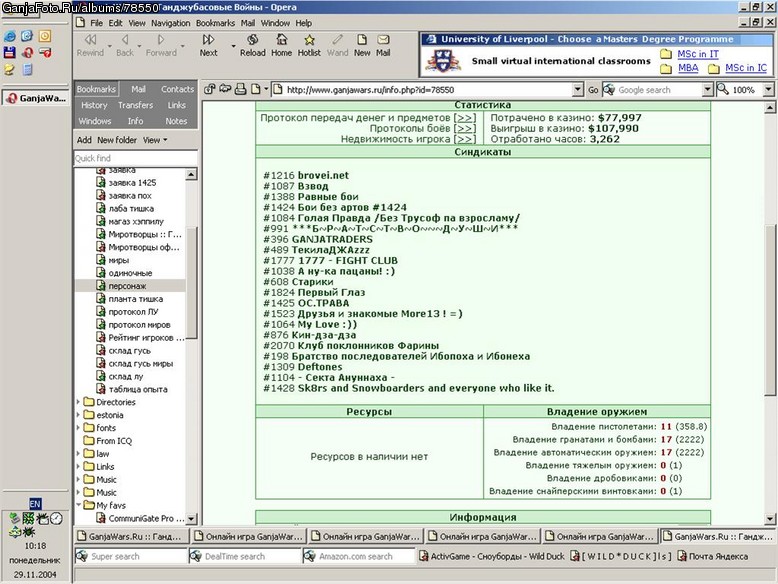This screenshot has height=584, width=778.
Task: Click the Go button
Action: tap(593, 90)
